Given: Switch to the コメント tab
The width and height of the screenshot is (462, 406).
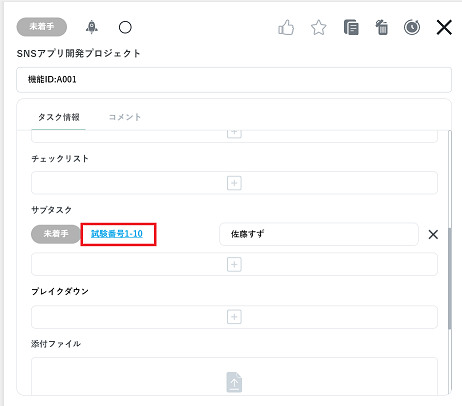Looking at the screenshot, I should coord(125,117).
